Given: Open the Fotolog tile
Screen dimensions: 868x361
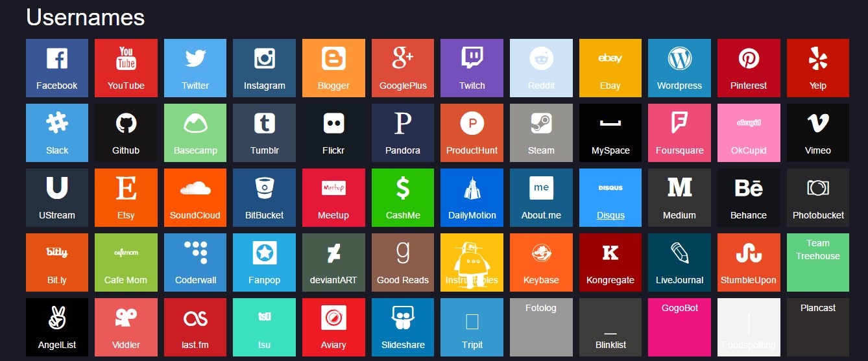Looking at the screenshot, I should [x=541, y=327].
